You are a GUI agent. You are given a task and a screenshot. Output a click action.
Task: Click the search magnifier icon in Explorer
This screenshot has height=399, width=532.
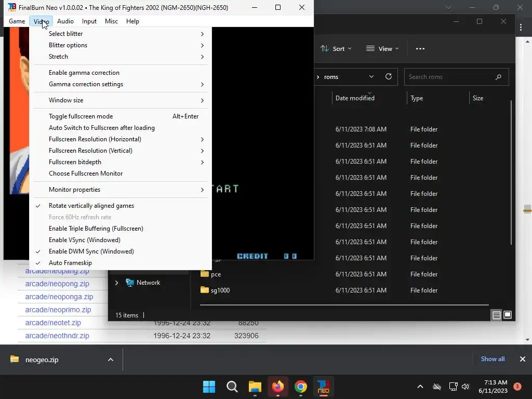coord(498,77)
